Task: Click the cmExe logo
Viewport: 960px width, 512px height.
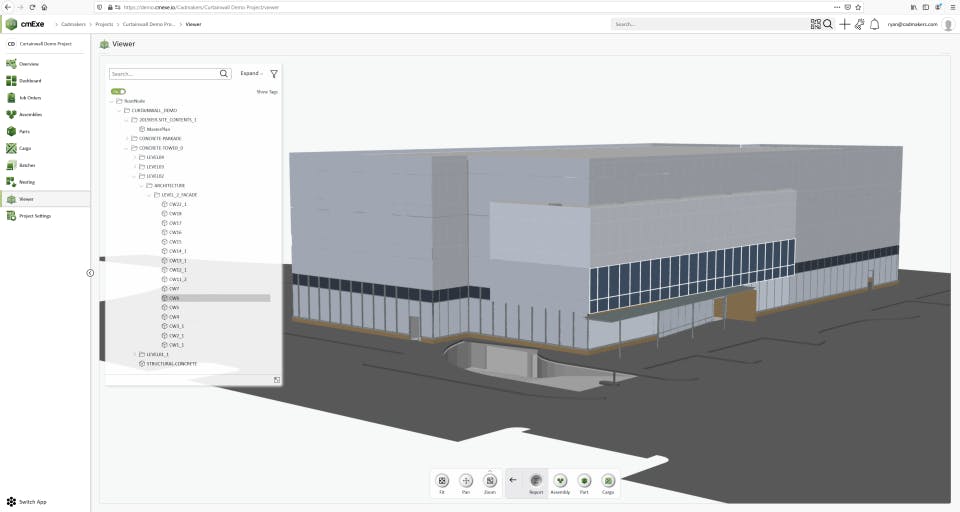Action: pos(25,24)
